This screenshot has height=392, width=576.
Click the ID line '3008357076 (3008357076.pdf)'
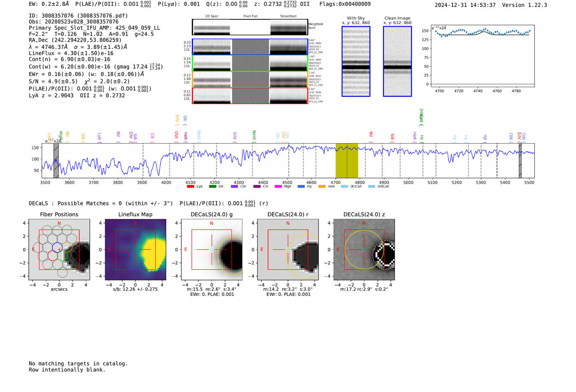point(78,16)
